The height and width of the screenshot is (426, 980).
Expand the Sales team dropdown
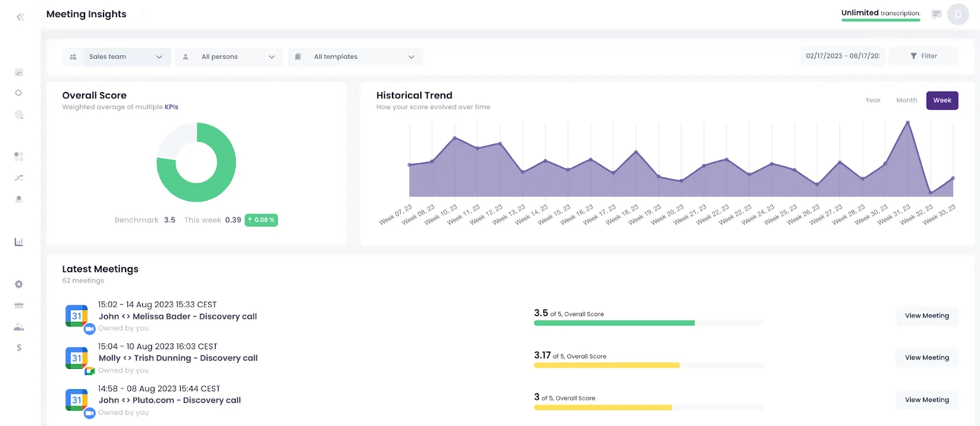tap(116, 56)
